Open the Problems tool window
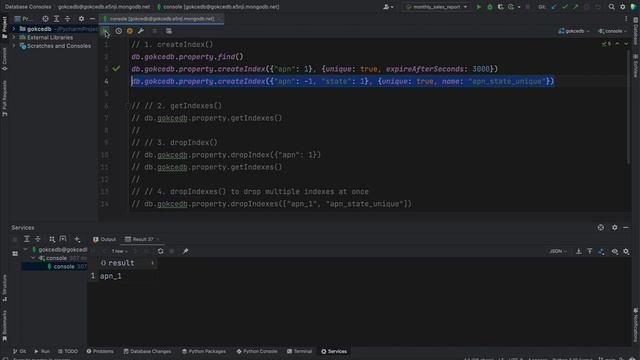Image resolution: width=640 pixels, height=360 pixels. coord(100,351)
